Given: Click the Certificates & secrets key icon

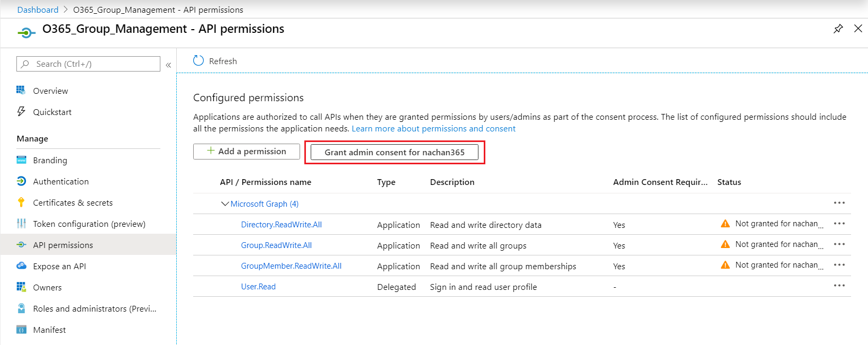Looking at the screenshot, I should point(21,202).
